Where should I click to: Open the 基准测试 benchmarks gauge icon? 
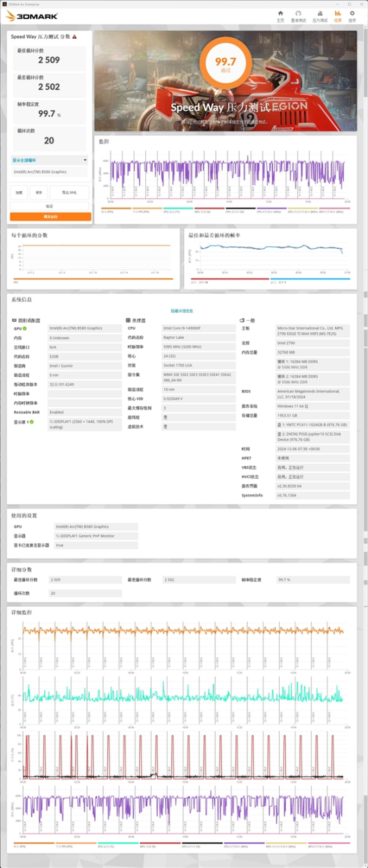click(298, 14)
